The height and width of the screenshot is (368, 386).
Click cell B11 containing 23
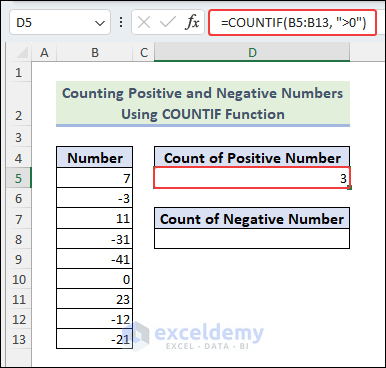95,299
